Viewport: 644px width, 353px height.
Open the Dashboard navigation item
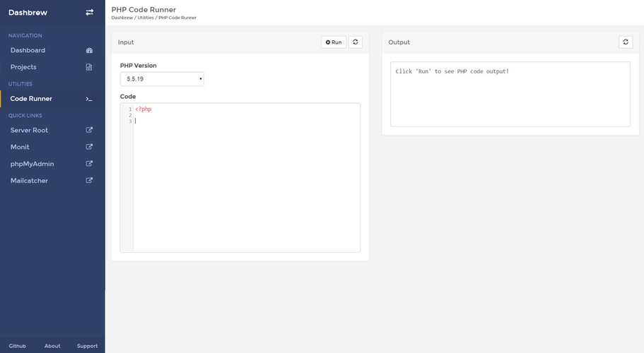28,51
